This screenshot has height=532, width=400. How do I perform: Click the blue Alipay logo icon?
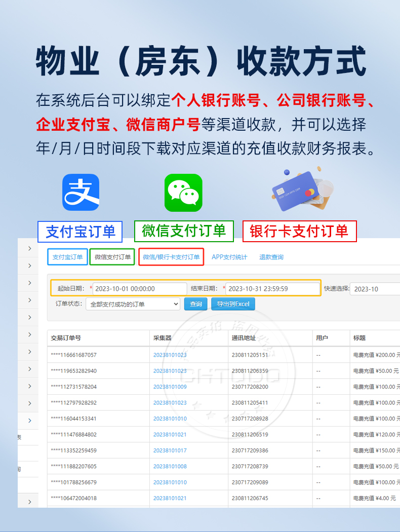coord(81,193)
